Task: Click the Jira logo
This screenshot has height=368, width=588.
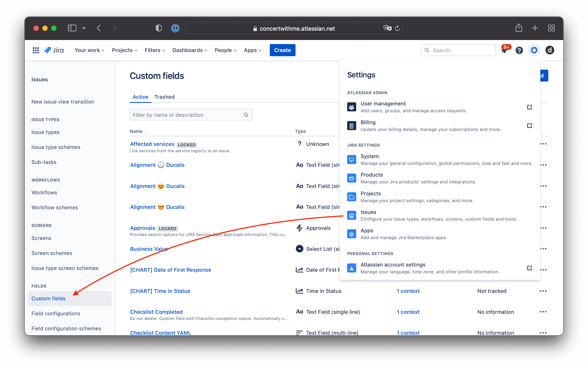Action: (54, 50)
